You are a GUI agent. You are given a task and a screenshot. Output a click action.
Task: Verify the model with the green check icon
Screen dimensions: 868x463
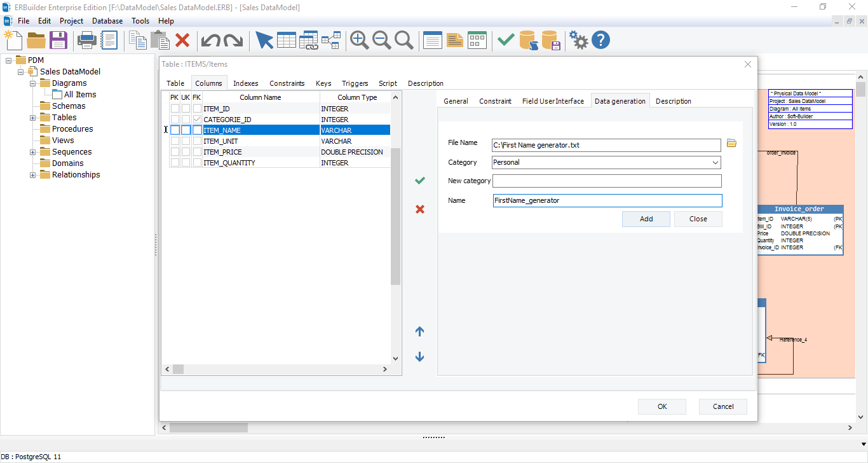tap(505, 39)
